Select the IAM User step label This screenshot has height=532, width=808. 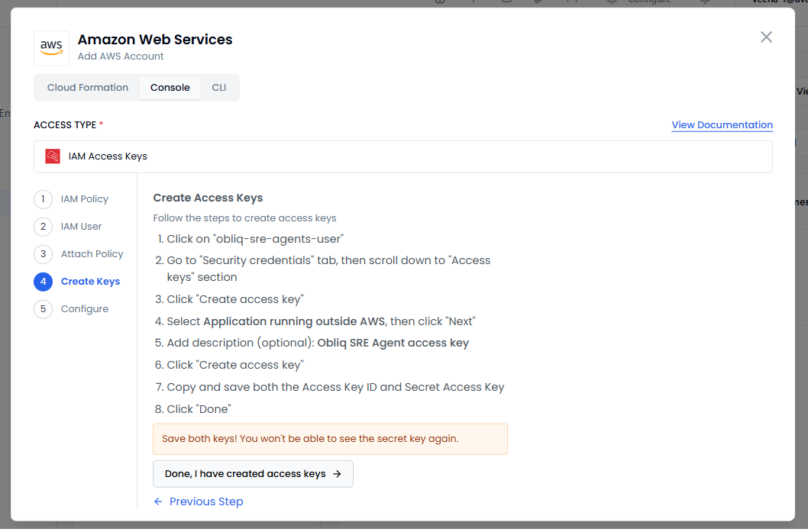coord(81,227)
